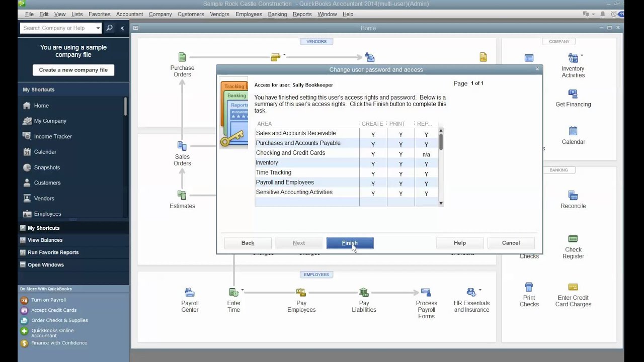This screenshot has height=362, width=644.
Task: Open Employees shortcut in sidebar
Action: [x=47, y=214]
